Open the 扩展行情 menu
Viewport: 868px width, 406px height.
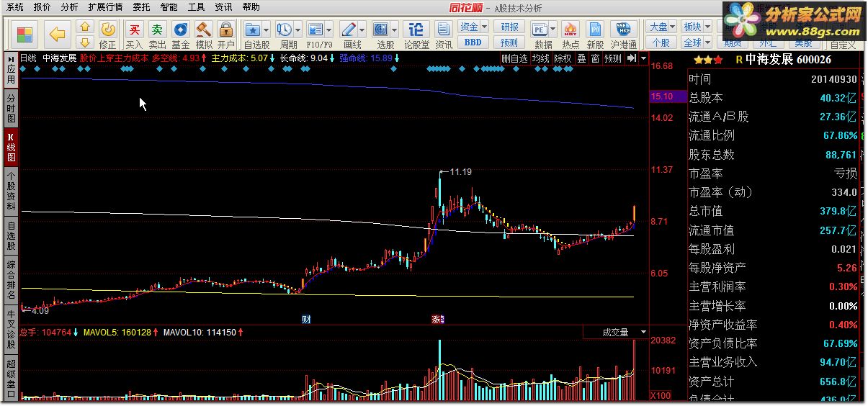click(105, 7)
